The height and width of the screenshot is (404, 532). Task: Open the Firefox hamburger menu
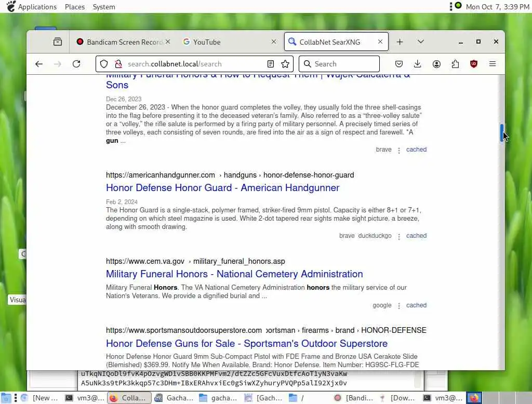493,64
